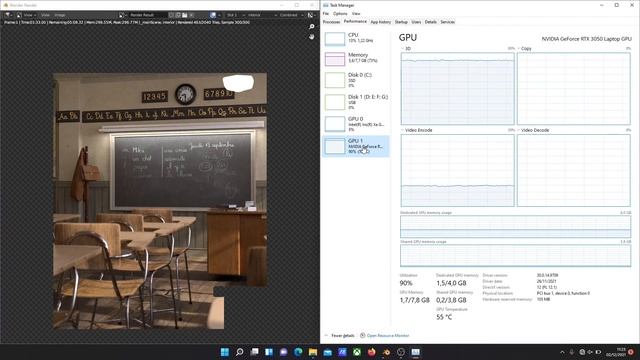Open the Render Result image selector dropdown
Viewport: 640px width, 360px height.
point(122,15)
